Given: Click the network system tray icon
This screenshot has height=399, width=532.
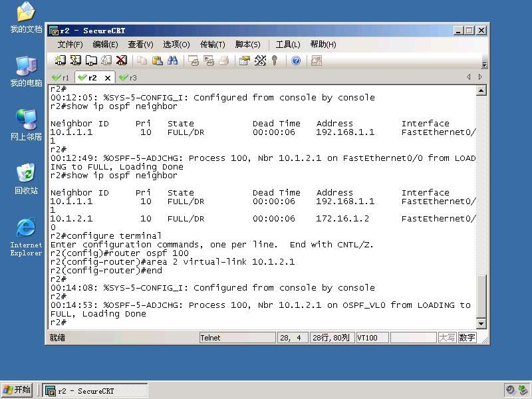Looking at the screenshot, I should pos(523,390).
